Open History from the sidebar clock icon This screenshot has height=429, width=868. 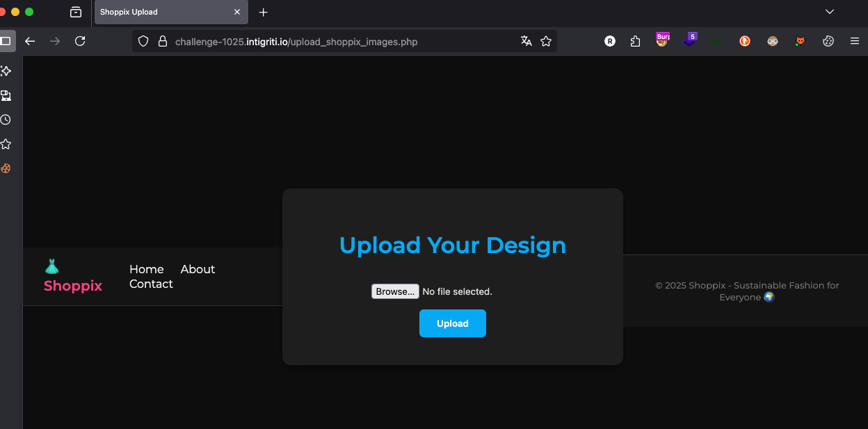pyautogui.click(x=6, y=120)
